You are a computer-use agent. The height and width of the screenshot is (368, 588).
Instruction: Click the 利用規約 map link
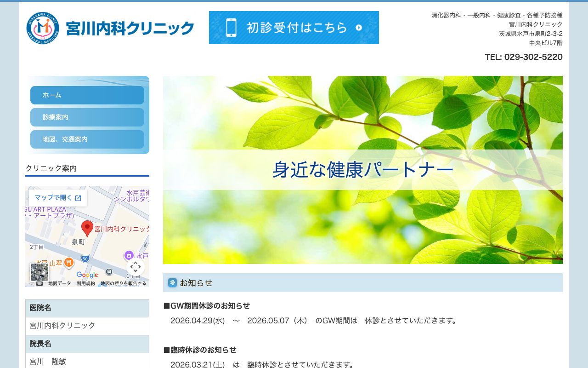point(86,283)
